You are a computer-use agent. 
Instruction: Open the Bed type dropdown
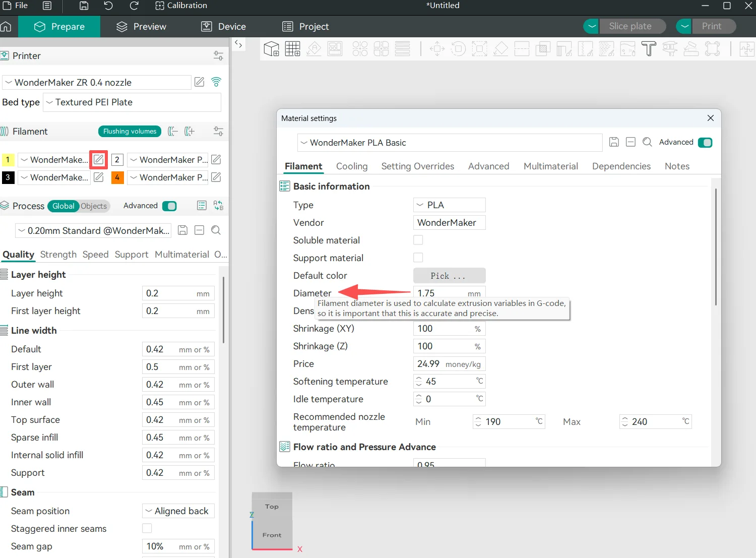132,102
